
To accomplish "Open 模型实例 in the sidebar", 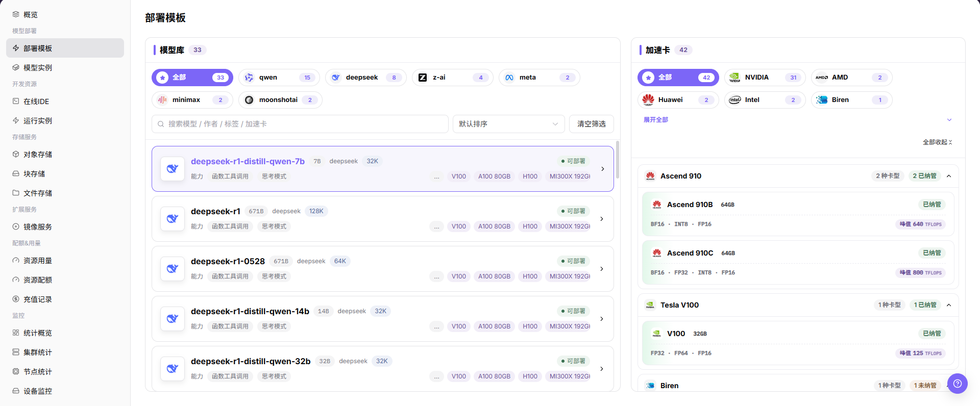I will (65, 67).
